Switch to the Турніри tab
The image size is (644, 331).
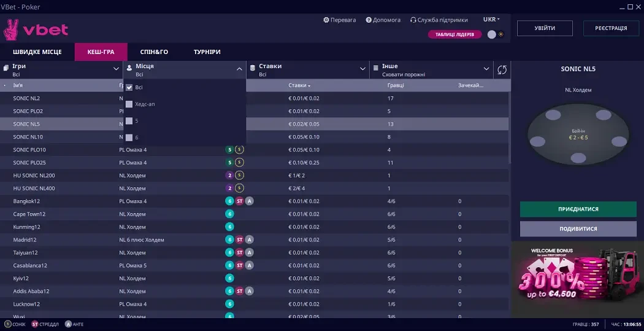tap(207, 52)
